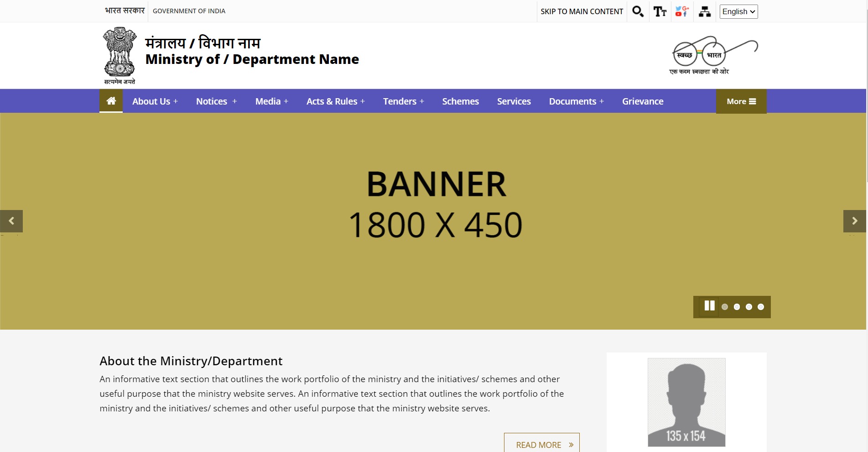Click the Read More button

(x=541, y=444)
